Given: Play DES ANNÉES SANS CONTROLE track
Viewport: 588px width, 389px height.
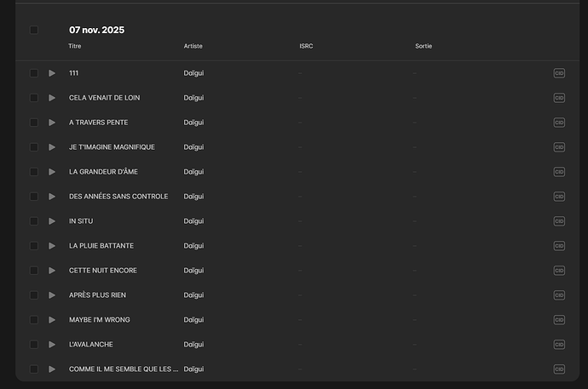Looking at the screenshot, I should pyautogui.click(x=52, y=197).
